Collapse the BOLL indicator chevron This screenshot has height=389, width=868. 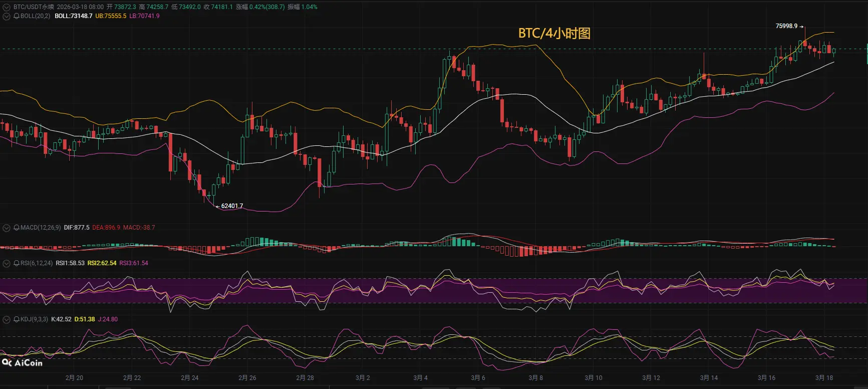click(x=7, y=16)
